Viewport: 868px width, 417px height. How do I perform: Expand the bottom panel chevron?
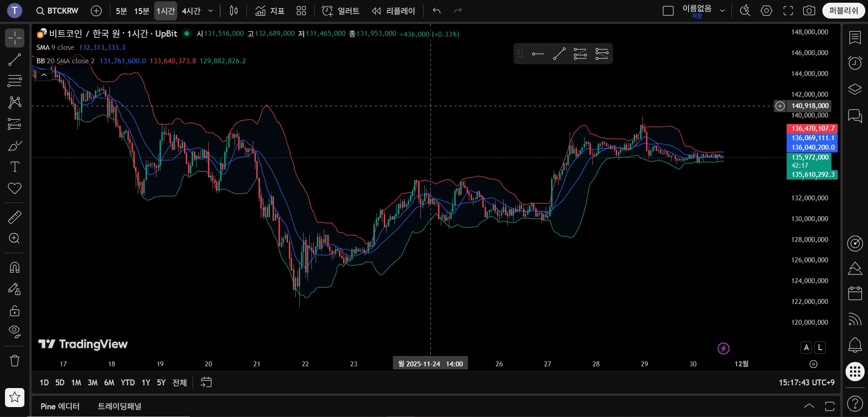[x=809, y=406]
